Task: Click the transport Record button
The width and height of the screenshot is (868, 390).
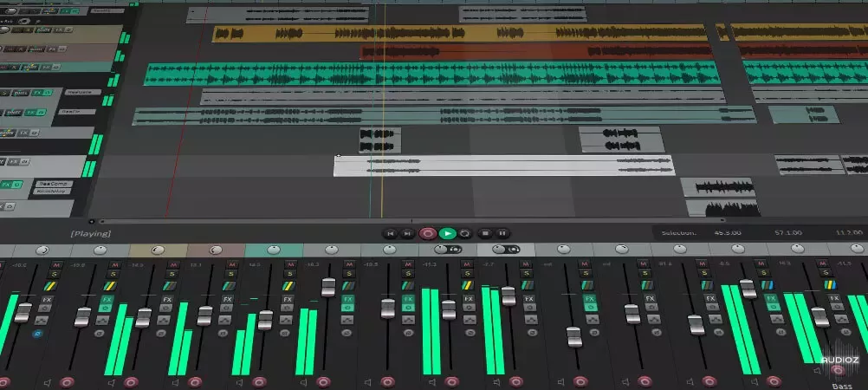Action: pos(427,233)
